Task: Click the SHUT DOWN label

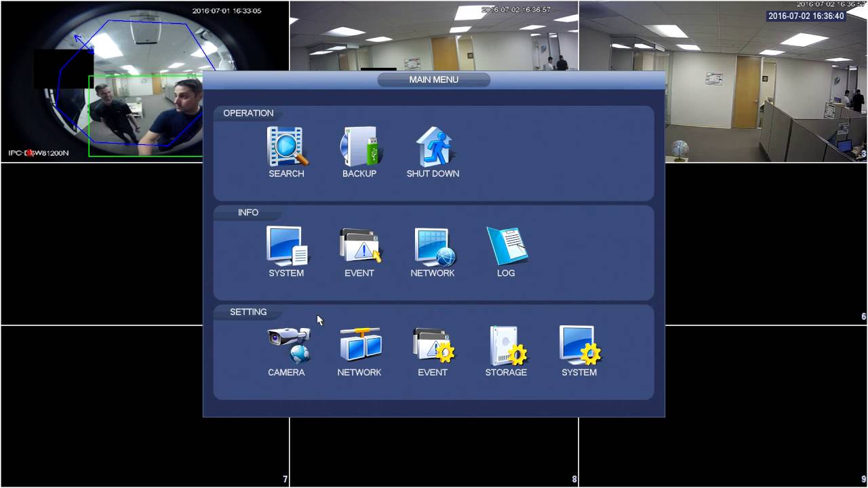Action: coord(433,174)
